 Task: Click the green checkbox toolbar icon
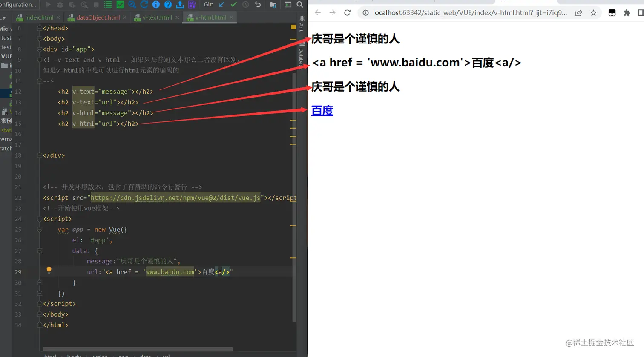point(120,5)
